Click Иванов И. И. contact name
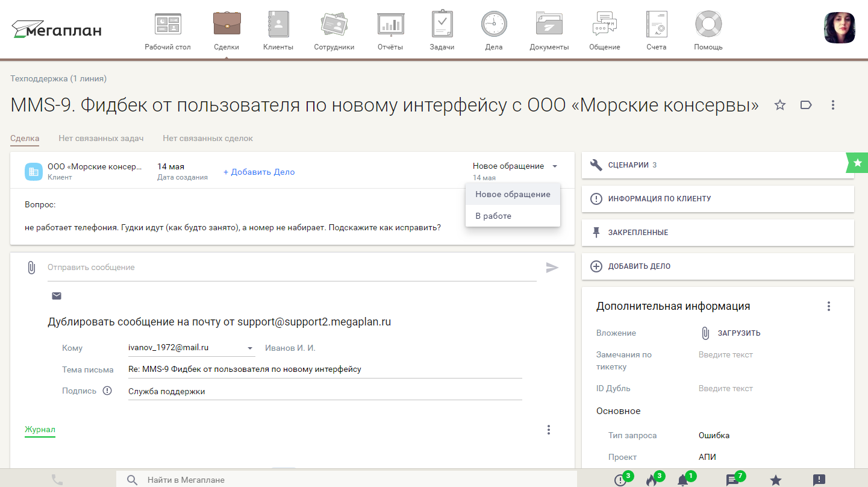868x487 pixels. tap(290, 348)
